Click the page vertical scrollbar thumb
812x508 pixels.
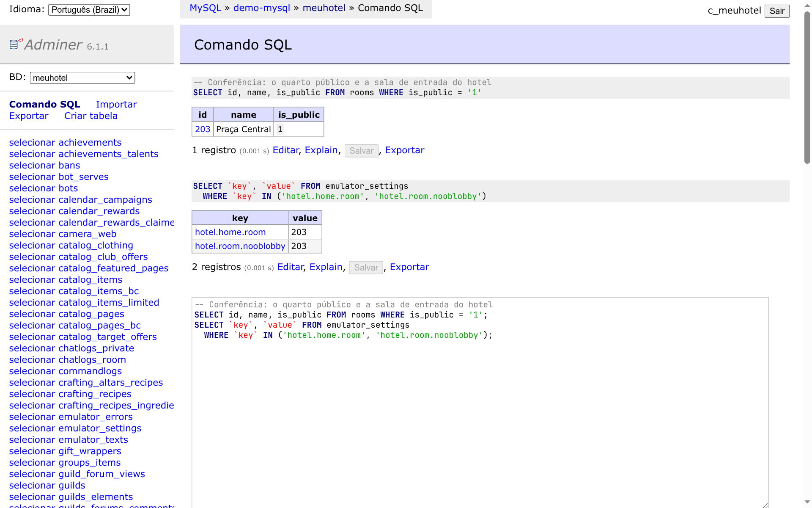[807, 87]
